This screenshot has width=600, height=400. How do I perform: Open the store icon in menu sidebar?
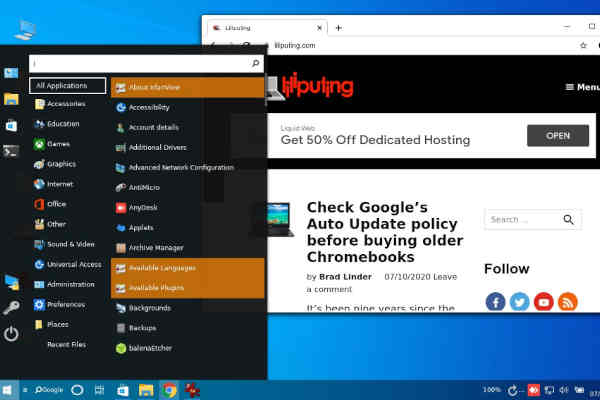coord(11,126)
